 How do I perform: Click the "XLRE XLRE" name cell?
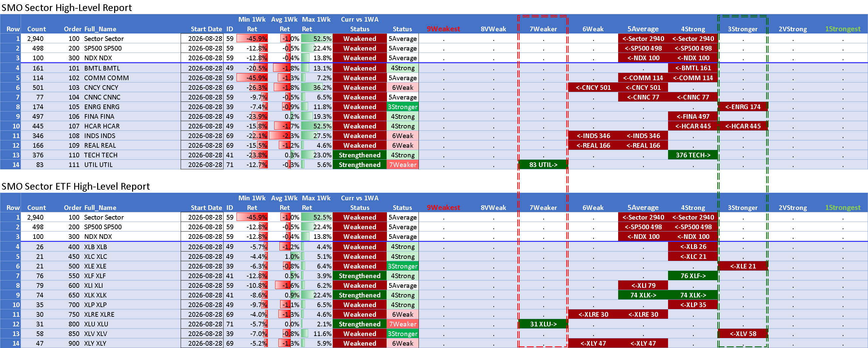click(x=99, y=314)
